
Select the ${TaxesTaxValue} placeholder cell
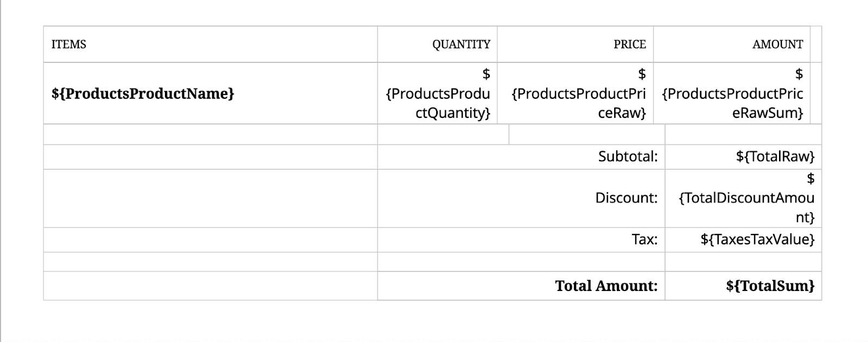757,239
